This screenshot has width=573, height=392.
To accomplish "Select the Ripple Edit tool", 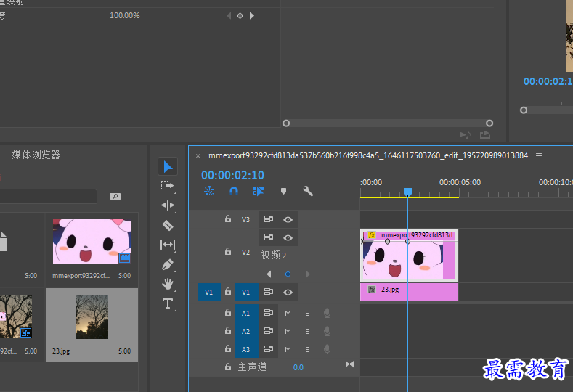I will 167,205.
